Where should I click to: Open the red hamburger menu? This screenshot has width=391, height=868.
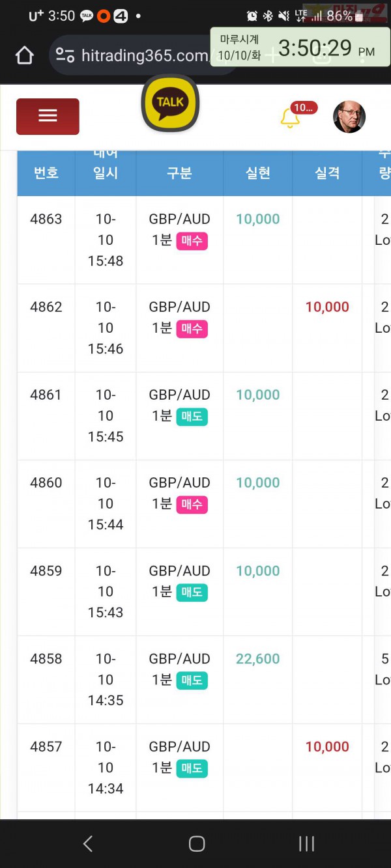[48, 117]
